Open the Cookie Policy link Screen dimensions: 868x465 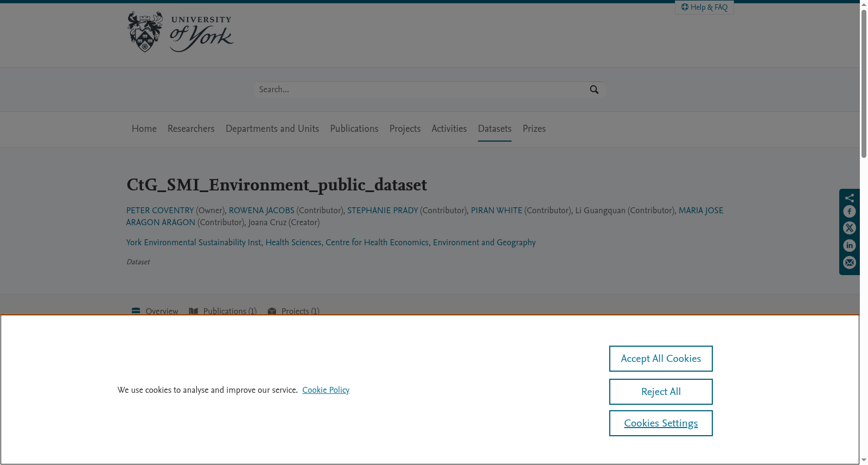(x=326, y=390)
